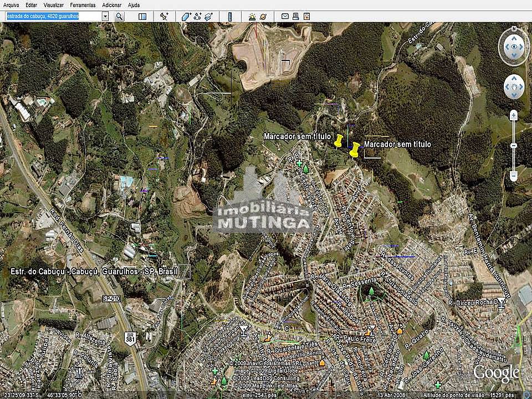Zoom out with the bottom minus button
The width and height of the screenshot is (532, 399).
coord(514,176)
